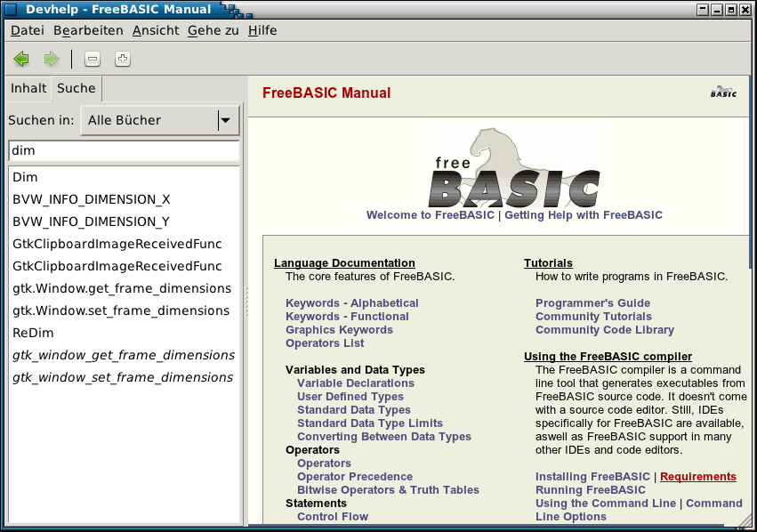The width and height of the screenshot is (757, 532).
Task: Open Welcome to FreeBASIC link
Action: coord(431,214)
